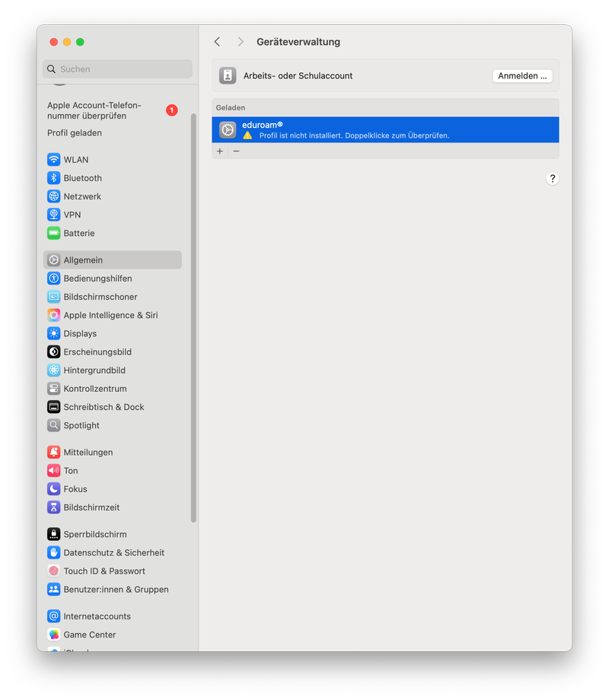The width and height of the screenshot is (609, 700).
Task: Click eduroam profile gear icon
Action: coord(228,130)
